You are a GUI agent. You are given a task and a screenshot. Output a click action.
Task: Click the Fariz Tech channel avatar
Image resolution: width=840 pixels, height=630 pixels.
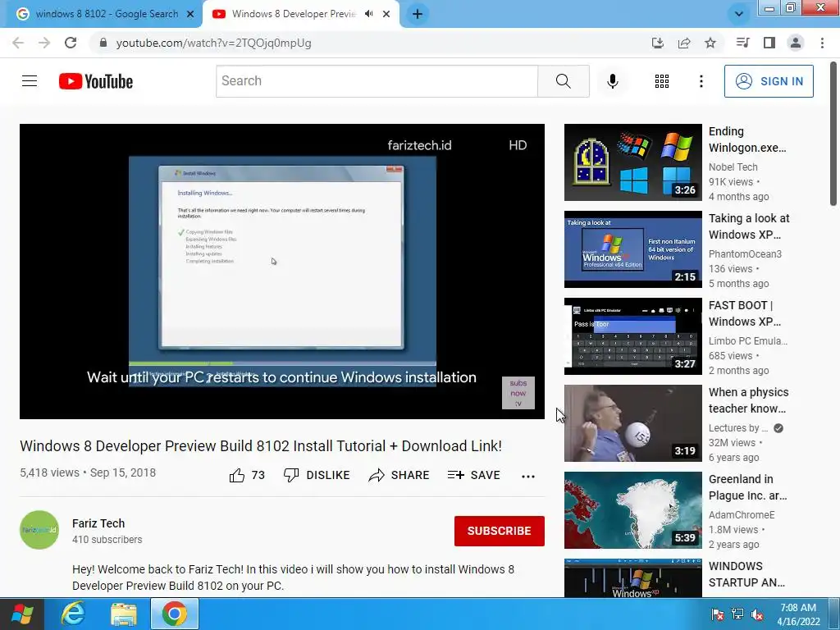[x=39, y=530]
